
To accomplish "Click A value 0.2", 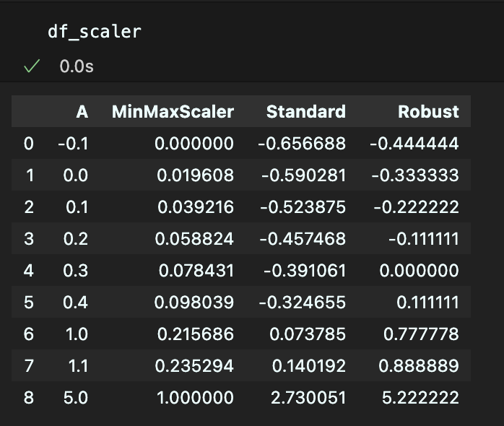I will (76, 238).
